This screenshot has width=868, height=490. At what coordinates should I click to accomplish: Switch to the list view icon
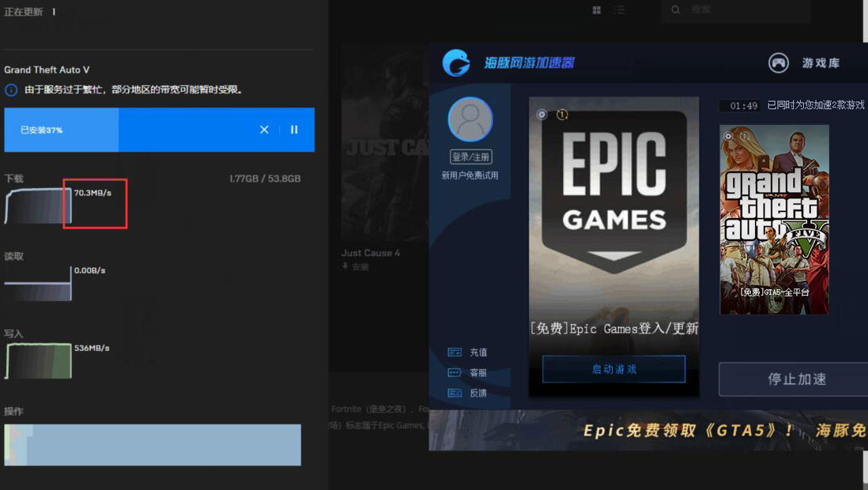tap(619, 9)
